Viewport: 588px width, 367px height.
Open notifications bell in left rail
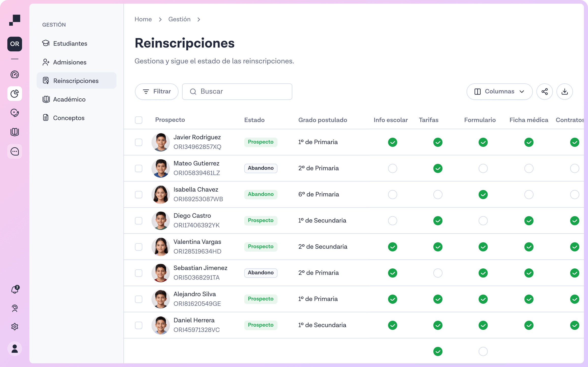coord(15,289)
